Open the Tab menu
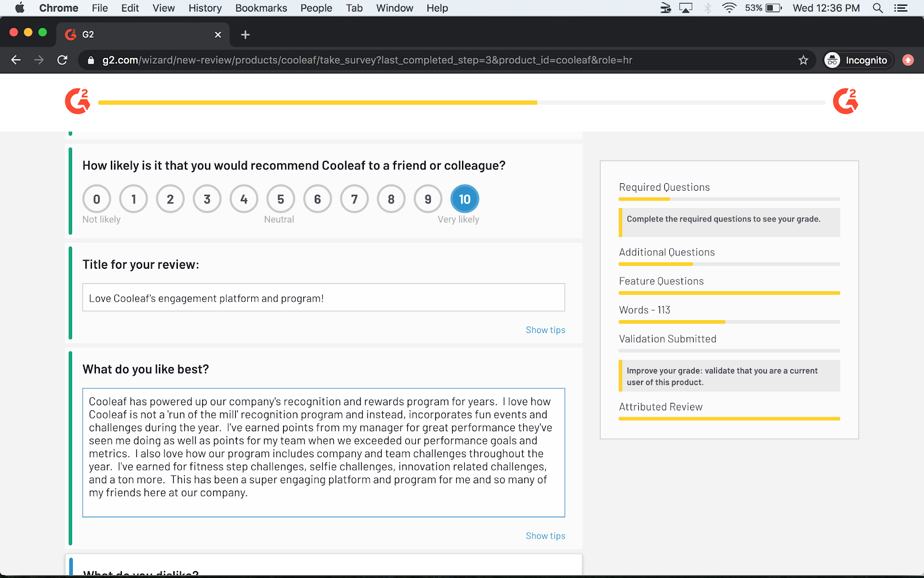The height and width of the screenshot is (578, 924). tap(354, 8)
